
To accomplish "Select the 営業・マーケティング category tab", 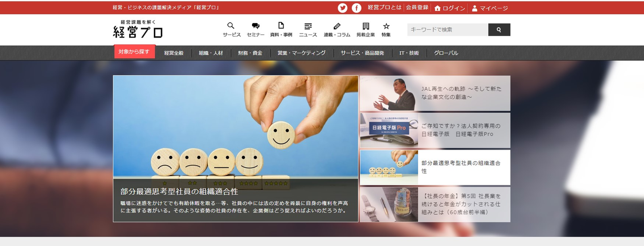I will [301, 53].
